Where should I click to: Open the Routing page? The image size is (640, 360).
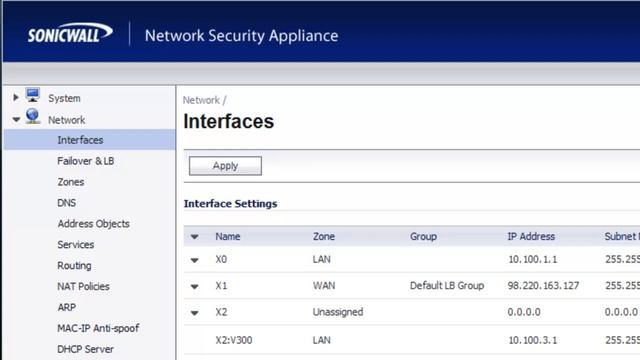click(x=74, y=266)
